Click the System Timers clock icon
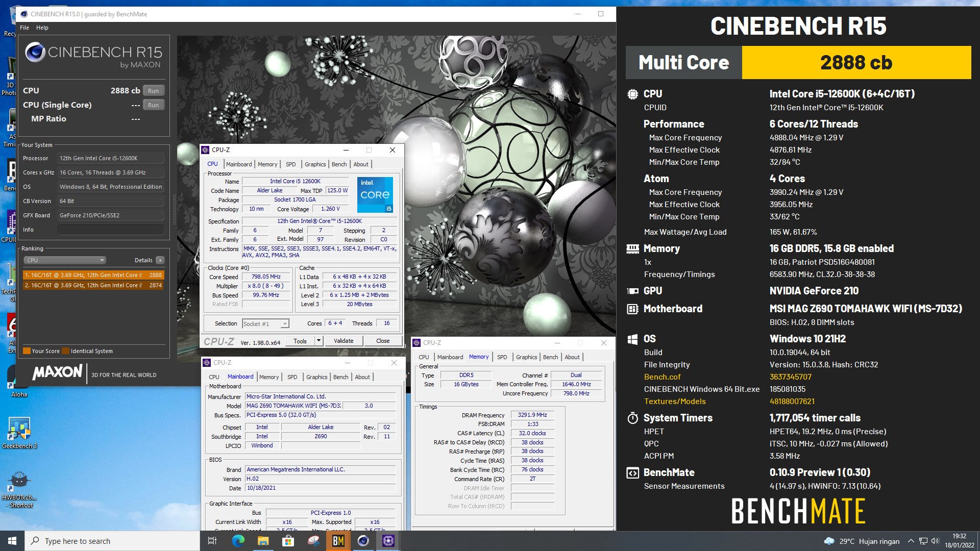 coord(632,418)
